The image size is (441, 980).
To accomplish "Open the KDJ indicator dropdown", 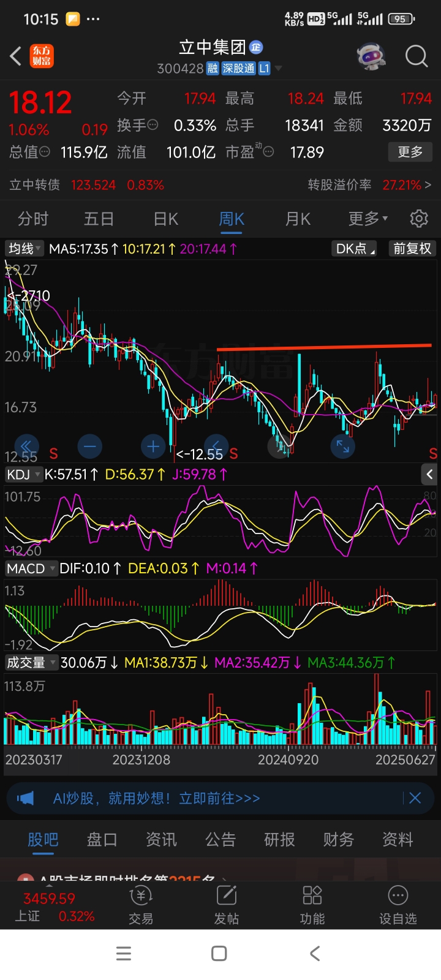I will pyautogui.click(x=23, y=474).
